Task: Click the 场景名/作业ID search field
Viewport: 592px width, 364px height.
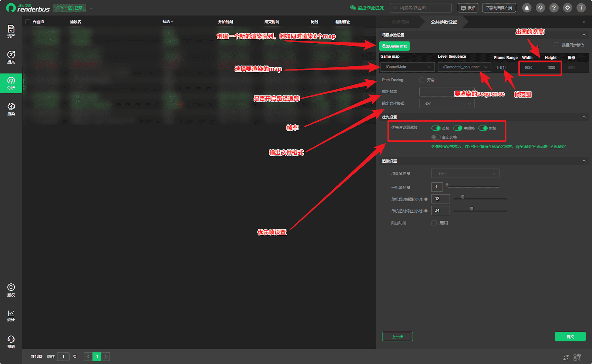Action: [x=421, y=8]
